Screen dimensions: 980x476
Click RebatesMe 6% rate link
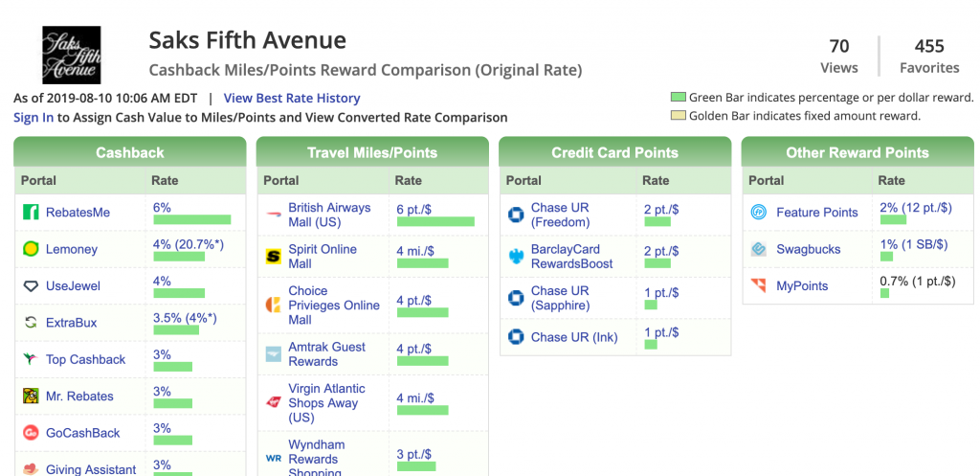point(162,208)
